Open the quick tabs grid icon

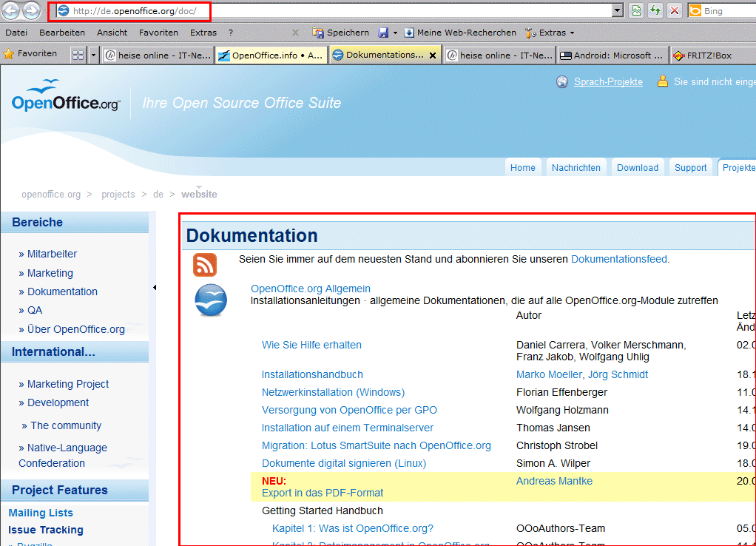78,55
